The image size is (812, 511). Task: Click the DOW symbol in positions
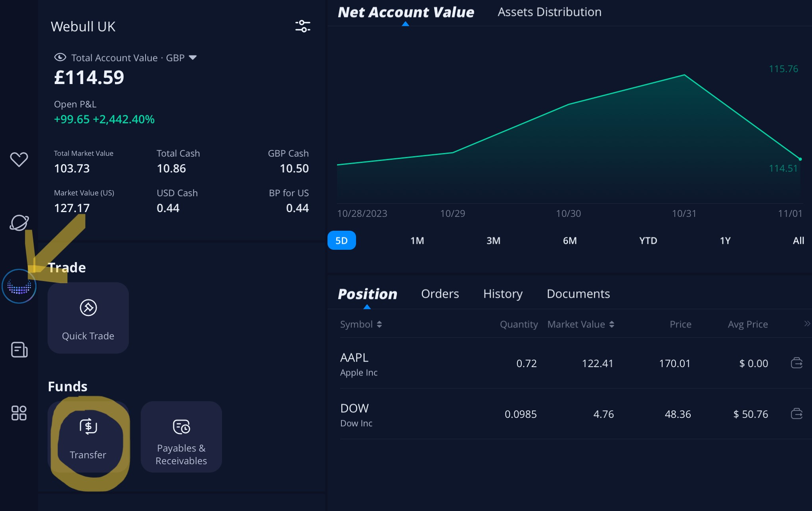coord(354,408)
